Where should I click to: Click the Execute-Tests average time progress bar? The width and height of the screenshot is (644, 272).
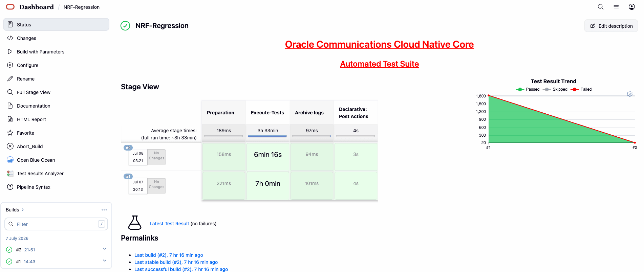267,136
